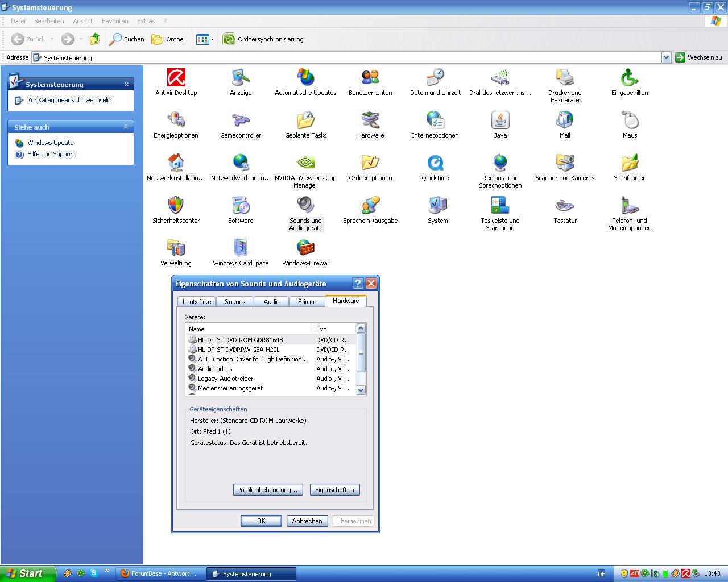The height and width of the screenshot is (582, 728).
Task: Collapse the Systemsteuerung side panel
Action: [126, 84]
